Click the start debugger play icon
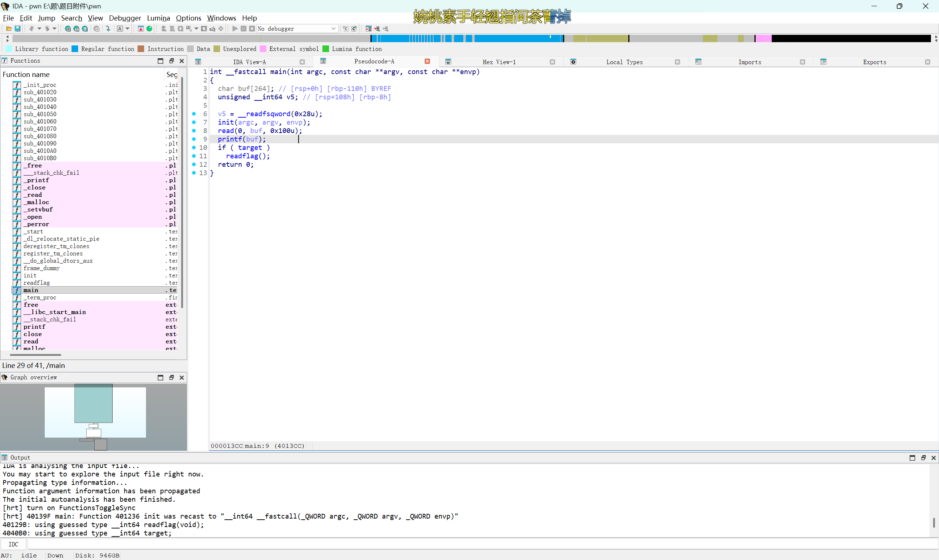939x560 pixels. tap(235, 29)
